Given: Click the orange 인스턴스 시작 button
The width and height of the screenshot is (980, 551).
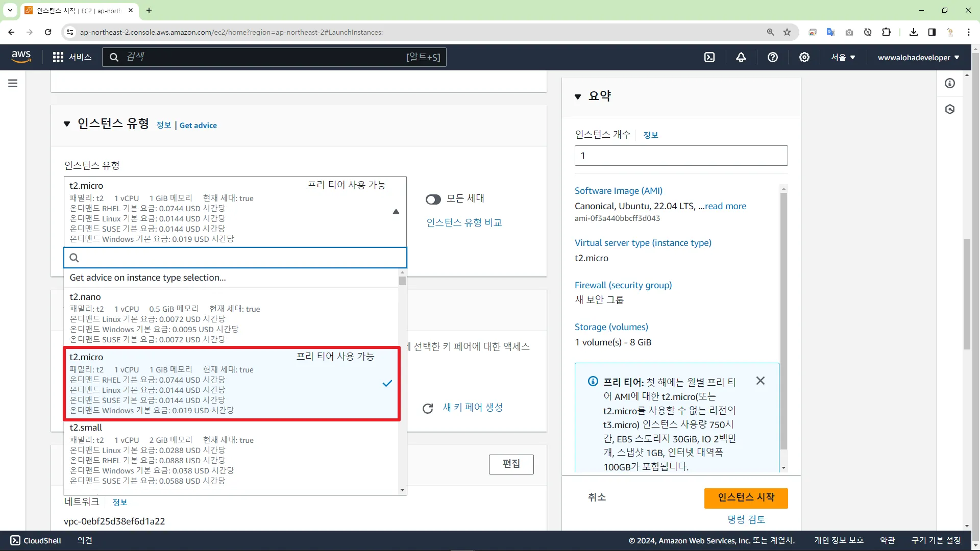Looking at the screenshot, I should [x=746, y=498].
